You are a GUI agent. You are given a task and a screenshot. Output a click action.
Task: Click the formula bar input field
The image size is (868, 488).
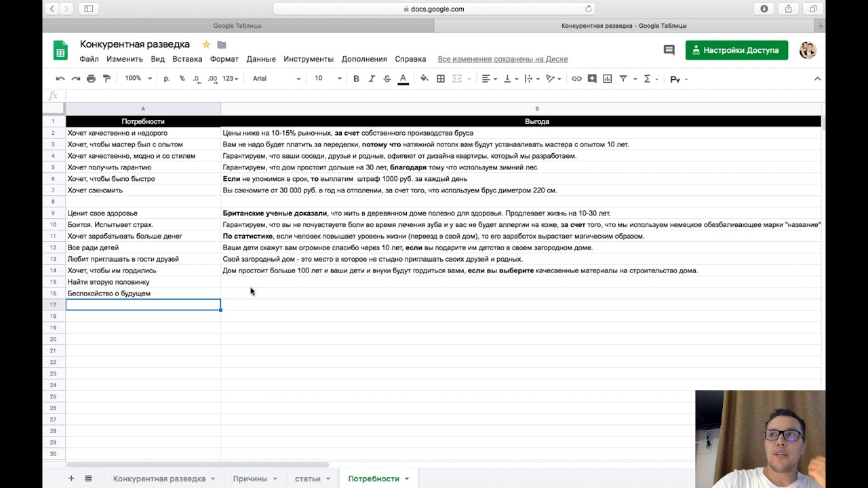pyautogui.click(x=441, y=96)
